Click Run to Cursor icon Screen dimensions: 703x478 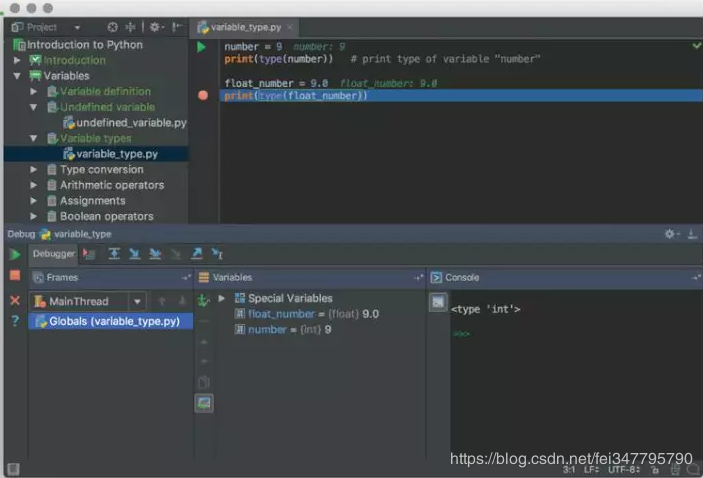tap(217, 254)
